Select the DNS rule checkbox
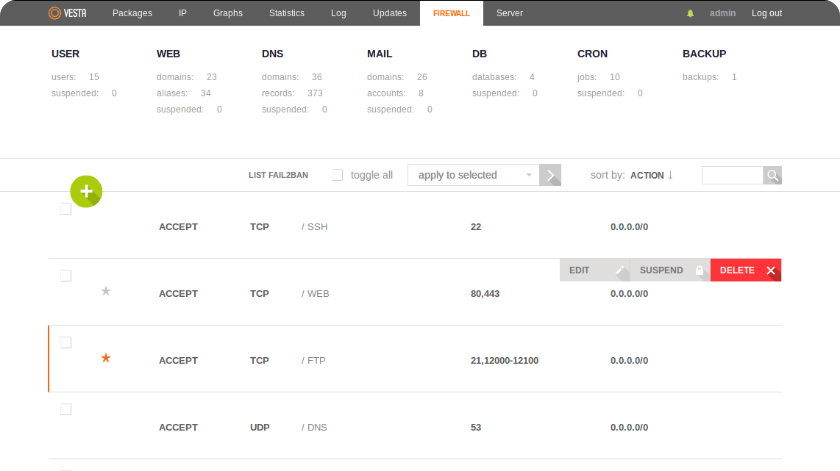 (66, 409)
